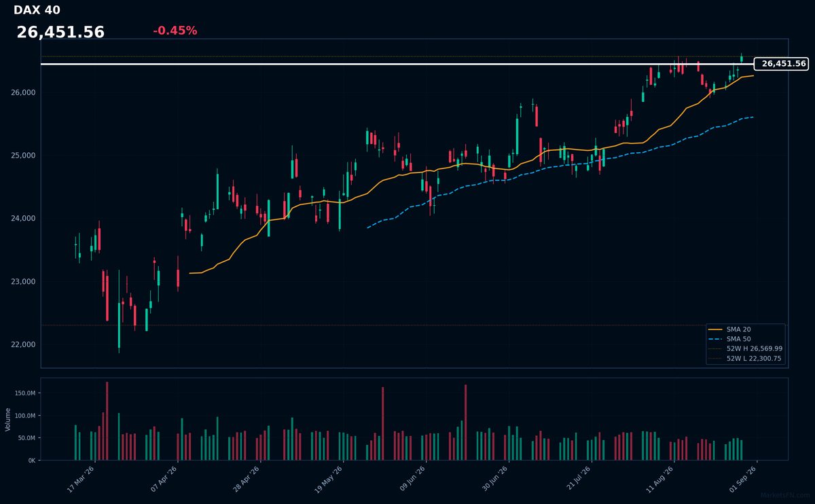Click the 22,000 price axis label
The height and width of the screenshot is (504, 815).
[x=24, y=344]
